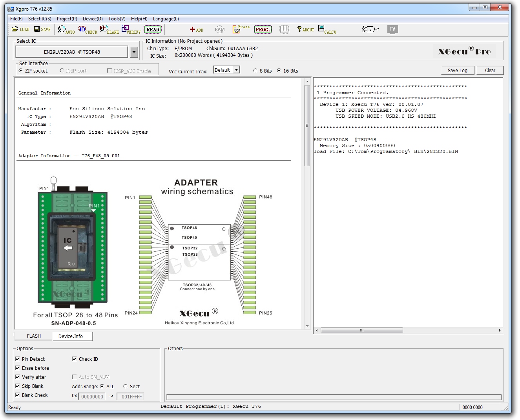Click the EN29LV320AB @TSOP48 chip selection button
This screenshot has height=420, width=520.
(x=72, y=52)
